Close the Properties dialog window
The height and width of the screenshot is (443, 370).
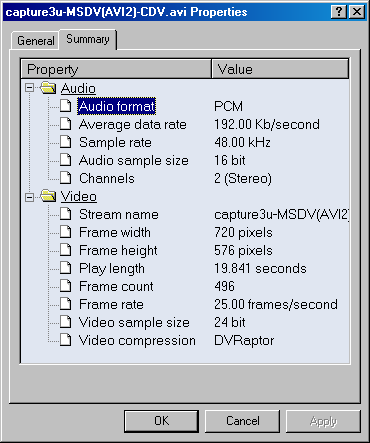click(357, 12)
